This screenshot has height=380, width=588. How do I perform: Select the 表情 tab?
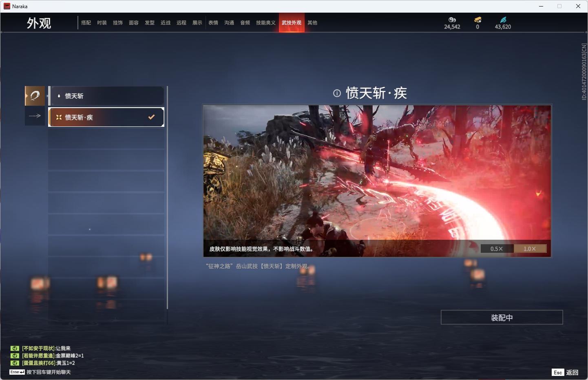[x=213, y=23]
